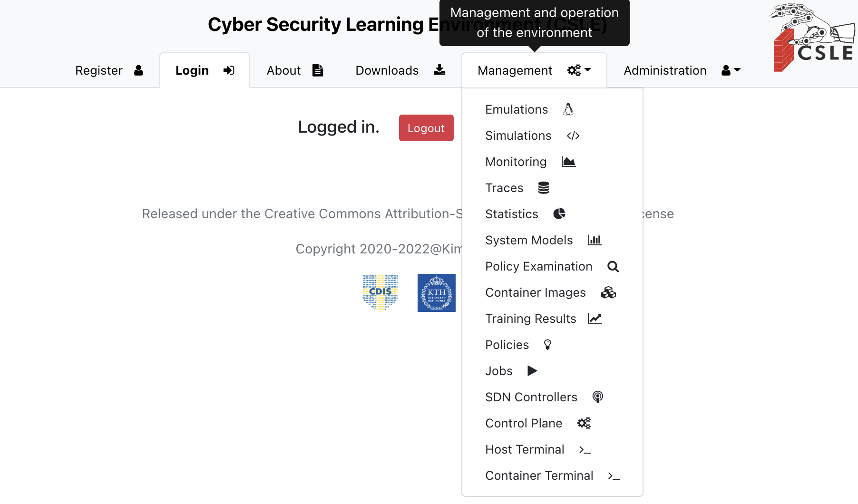Viewport: 858px width, 504px height.
Task: Go to the Downloads page
Action: tap(400, 70)
